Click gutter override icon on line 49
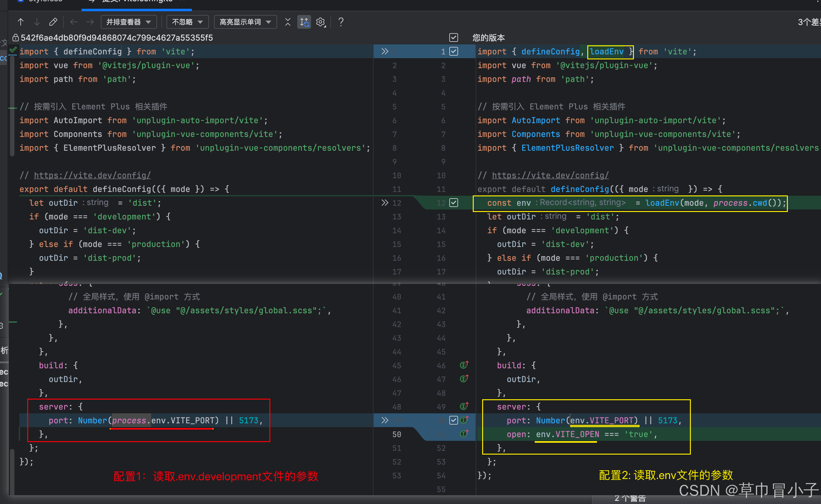The height and width of the screenshot is (504, 821). click(464, 406)
